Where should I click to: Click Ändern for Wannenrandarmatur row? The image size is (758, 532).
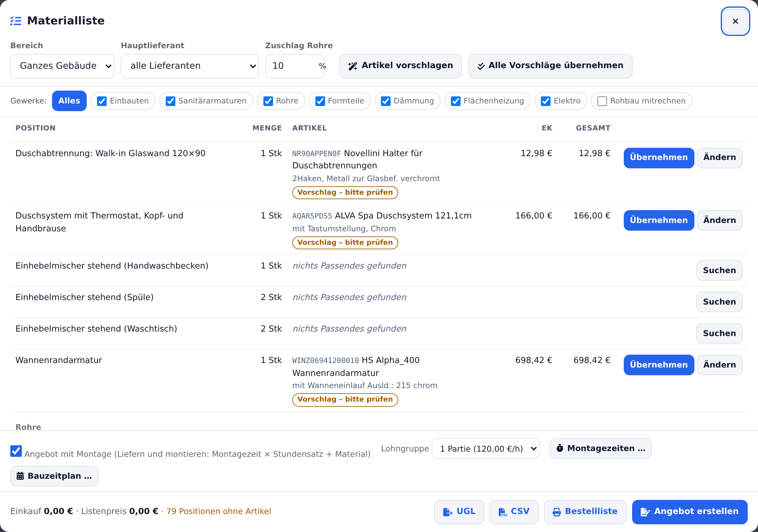[719, 365]
